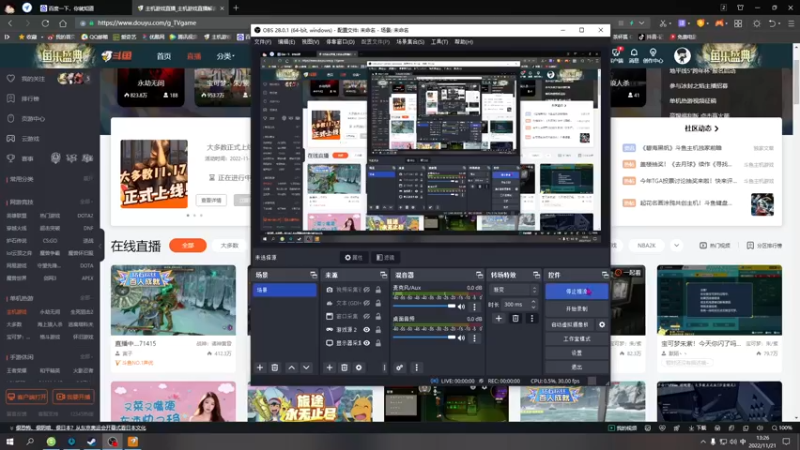Unlock the Text (GDI+) source lock
Image resolution: width=800 pixels, height=450 pixels.
pyautogui.click(x=378, y=303)
